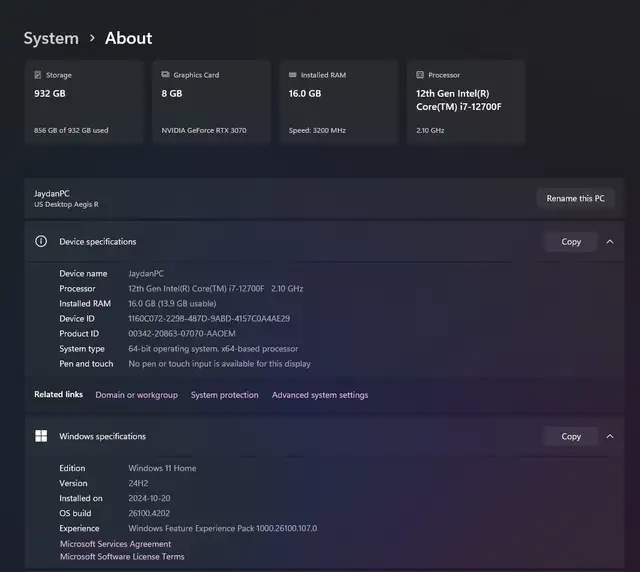Copy the Windows specifications

(571, 436)
